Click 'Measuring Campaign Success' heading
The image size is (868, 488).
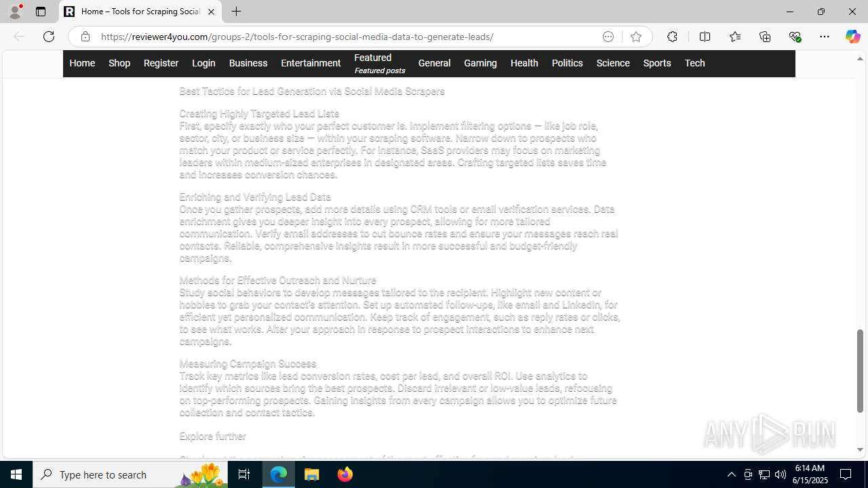coord(248,364)
